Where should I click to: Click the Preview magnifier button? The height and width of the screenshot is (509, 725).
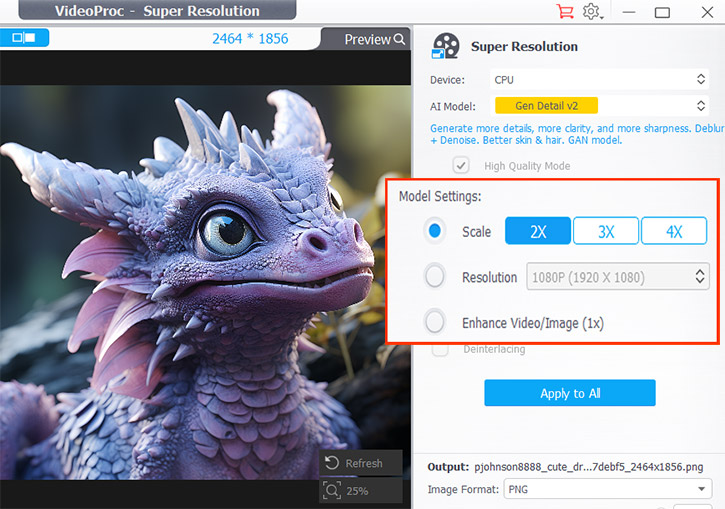click(x=375, y=39)
